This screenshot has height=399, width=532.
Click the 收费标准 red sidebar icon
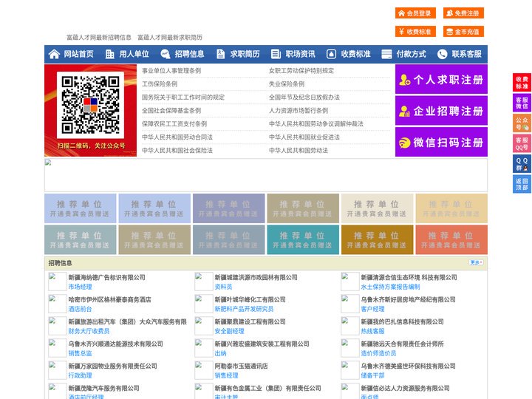click(522, 83)
